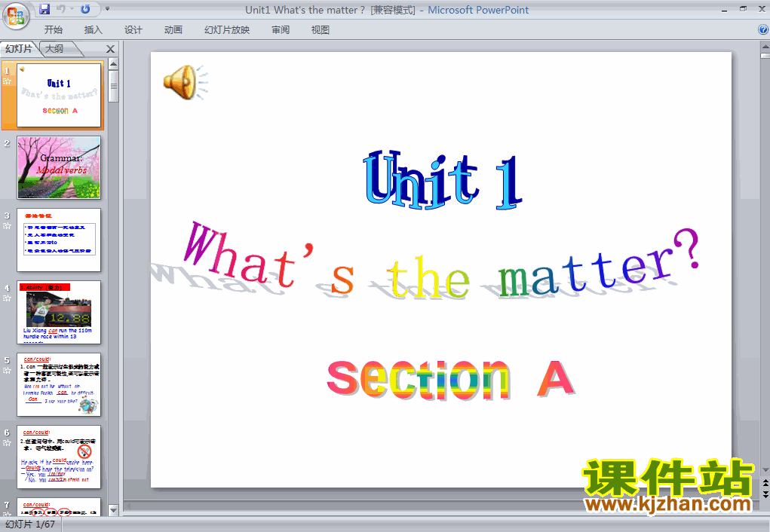Save the presentation with floppy icon
This screenshot has width=770, height=532.
point(44,9)
